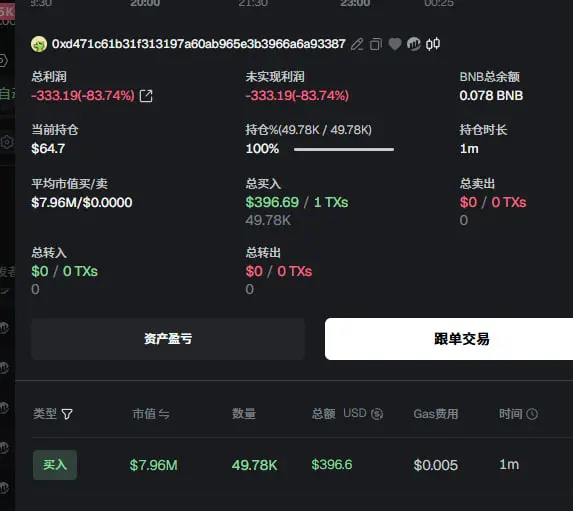Select average market cap $7.96M/$0.0000
Viewport: 573px width, 511px height.
pos(82,202)
